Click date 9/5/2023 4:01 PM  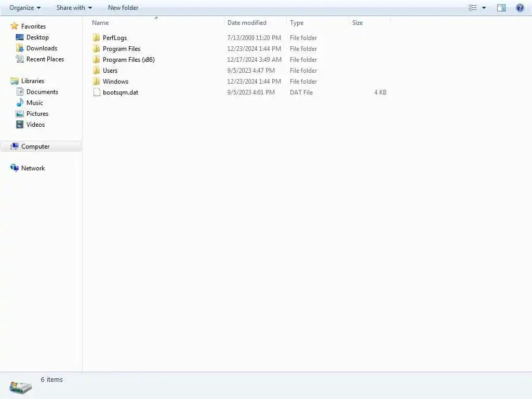click(x=251, y=92)
